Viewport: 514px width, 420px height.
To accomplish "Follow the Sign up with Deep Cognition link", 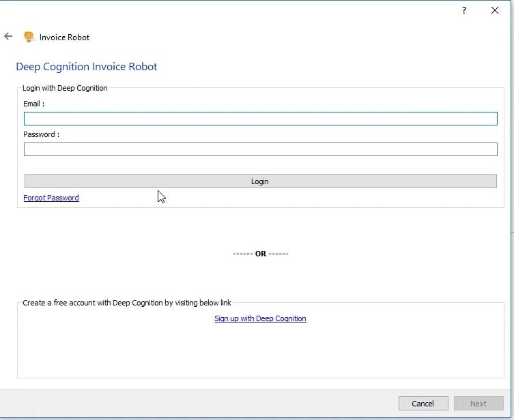I will [x=260, y=318].
